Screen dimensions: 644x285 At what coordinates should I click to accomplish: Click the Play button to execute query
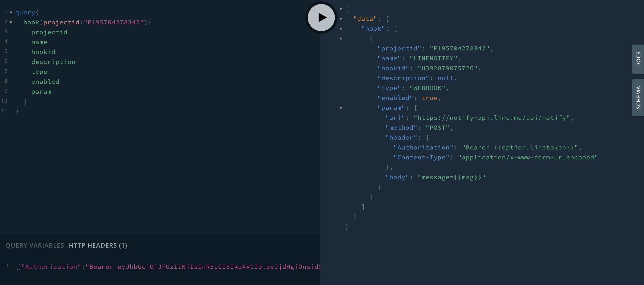(322, 16)
